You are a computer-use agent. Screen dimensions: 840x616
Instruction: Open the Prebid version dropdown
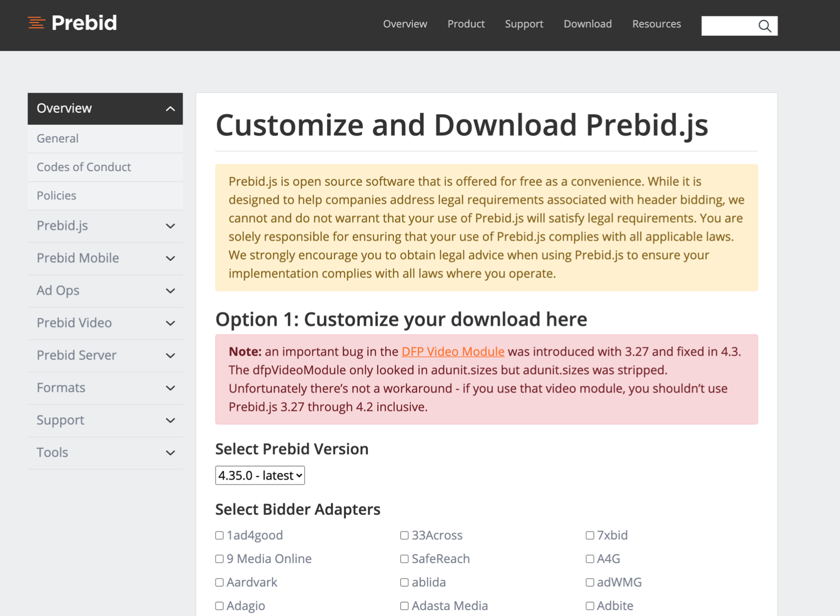click(260, 475)
